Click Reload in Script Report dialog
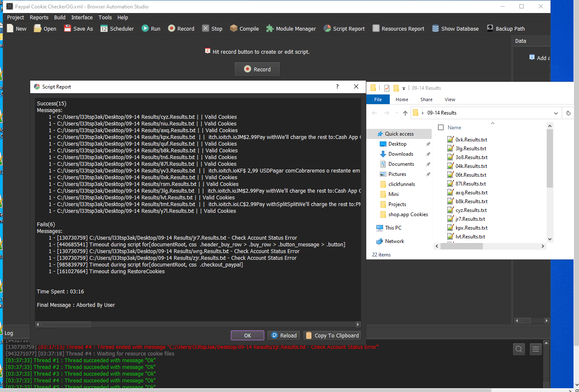The height and width of the screenshot is (392, 579). pyautogui.click(x=284, y=335)
